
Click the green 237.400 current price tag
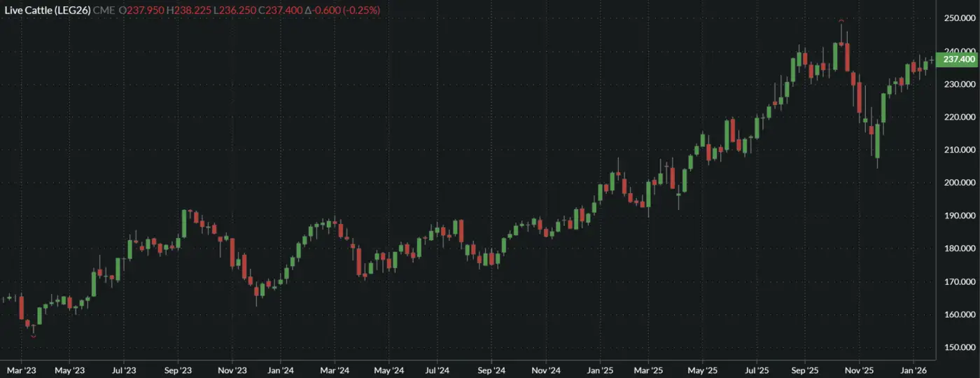pyautogui.click(x=958, y=59)
